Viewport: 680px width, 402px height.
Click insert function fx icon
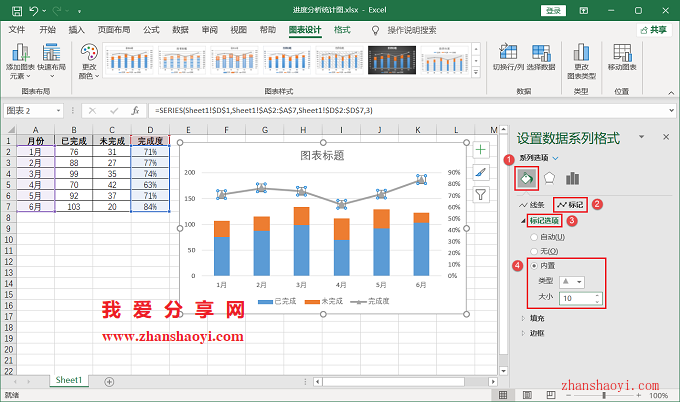[x=135, y=111]
